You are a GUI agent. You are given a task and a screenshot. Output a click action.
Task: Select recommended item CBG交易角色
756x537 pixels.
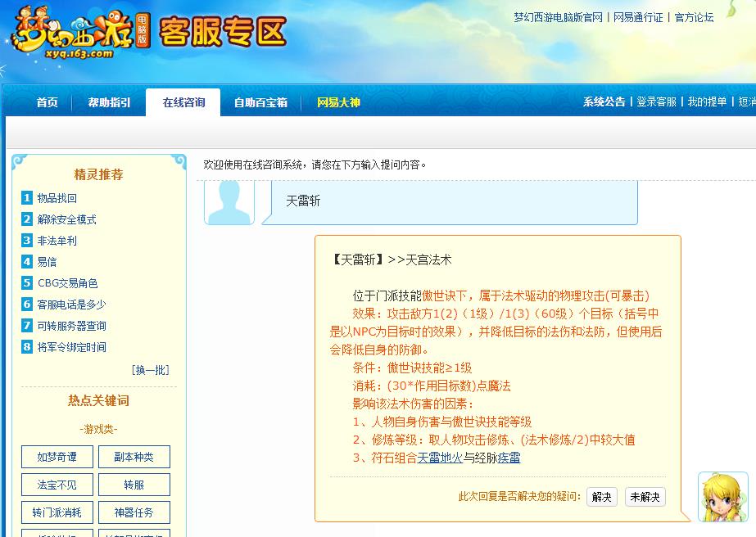pyautogui.click(x=67, y=283)
